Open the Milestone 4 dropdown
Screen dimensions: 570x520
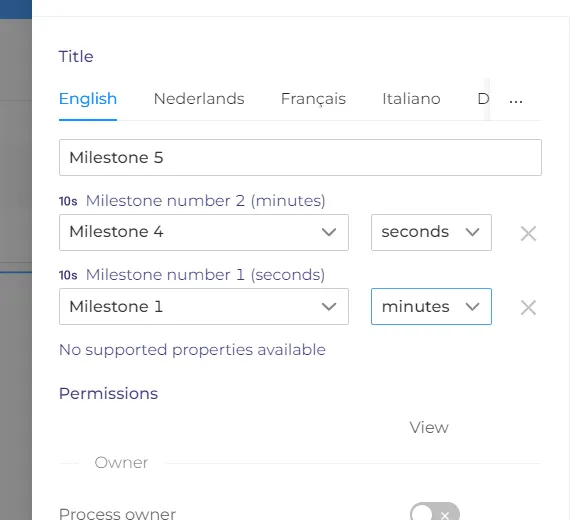(x=204, y=232)
